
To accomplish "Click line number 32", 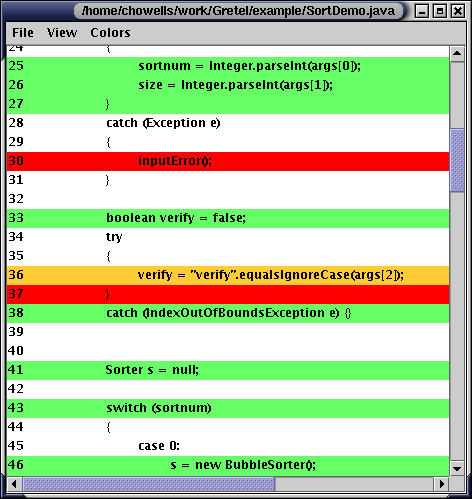I will 16,199.
